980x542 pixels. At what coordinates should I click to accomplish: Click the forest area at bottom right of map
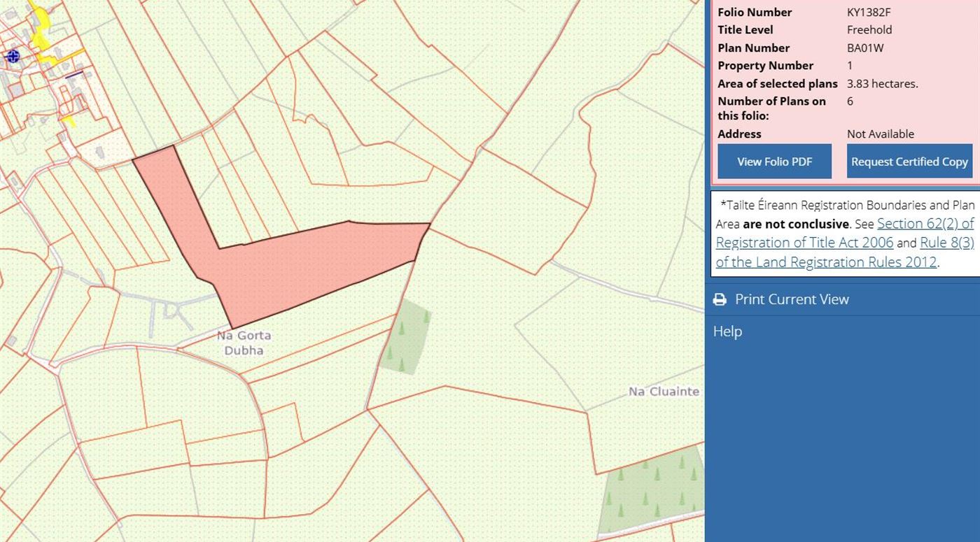(651, 488)
